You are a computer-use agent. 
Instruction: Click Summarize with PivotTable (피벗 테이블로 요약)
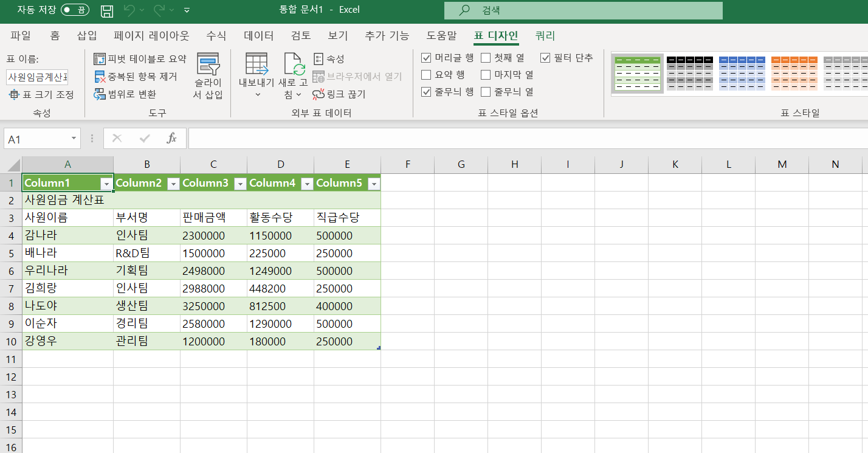point(140,59)
